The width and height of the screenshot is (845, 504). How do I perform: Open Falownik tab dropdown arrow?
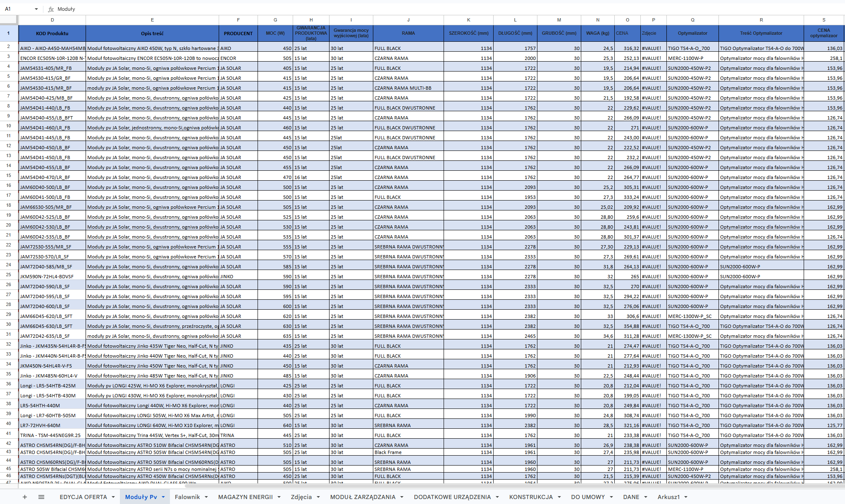pyautogui.click(x=206, y=497)
